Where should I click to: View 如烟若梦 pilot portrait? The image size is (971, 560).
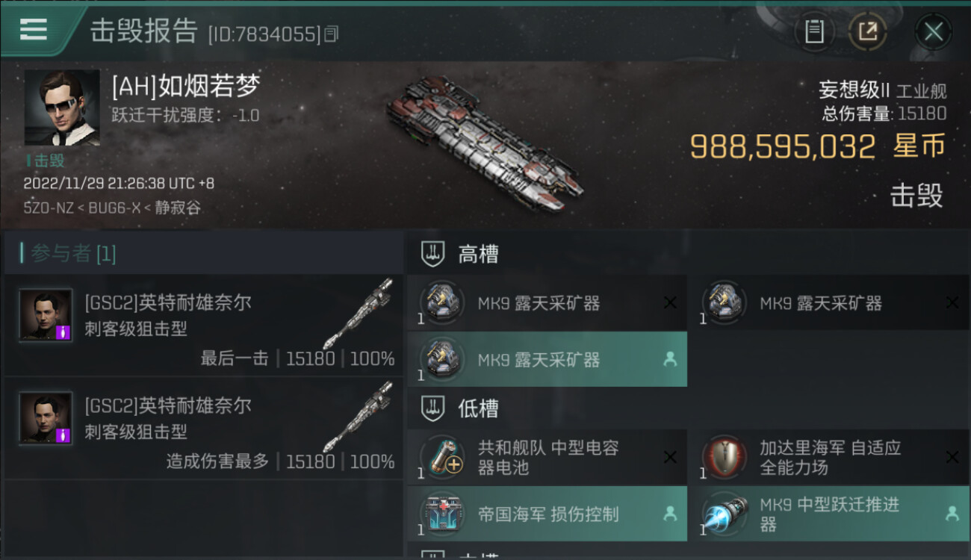(62, 108)
